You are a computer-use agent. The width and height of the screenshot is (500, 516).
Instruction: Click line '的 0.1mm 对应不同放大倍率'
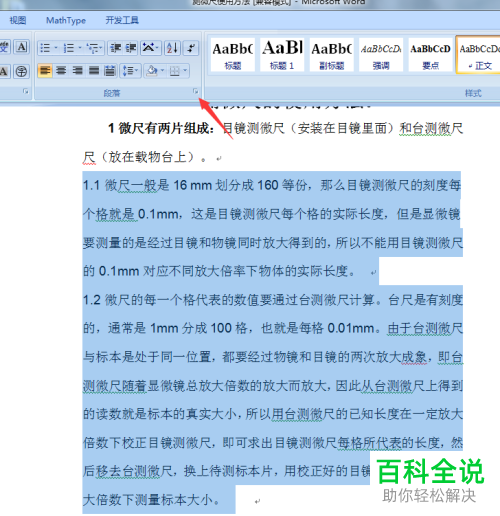(219, 271)
